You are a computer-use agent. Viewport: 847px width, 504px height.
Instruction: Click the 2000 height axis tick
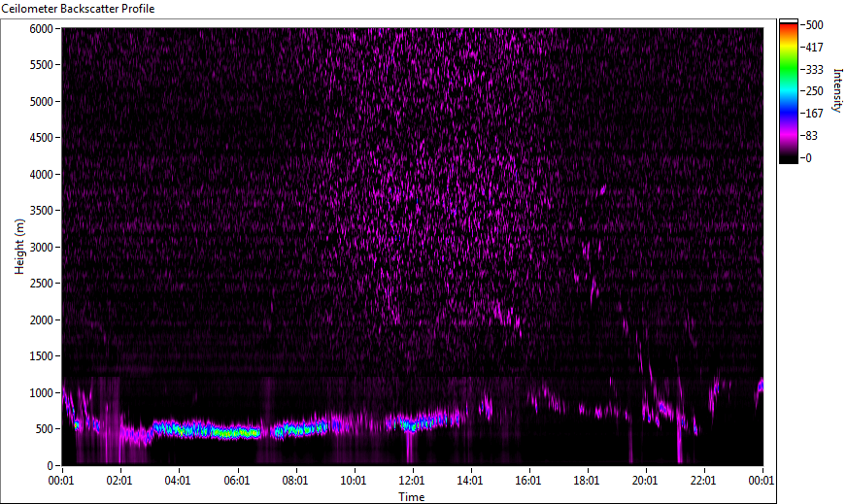pyautogui.click(x=41, y=320)
